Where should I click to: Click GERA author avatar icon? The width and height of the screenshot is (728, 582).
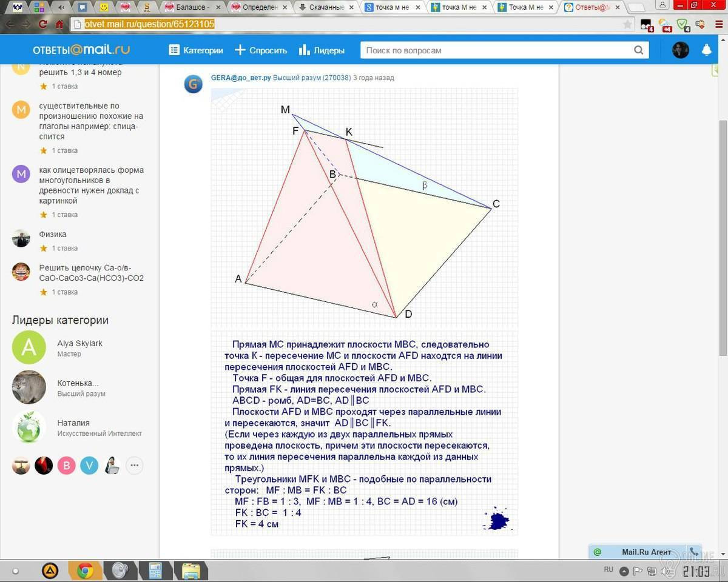(193, 84)
